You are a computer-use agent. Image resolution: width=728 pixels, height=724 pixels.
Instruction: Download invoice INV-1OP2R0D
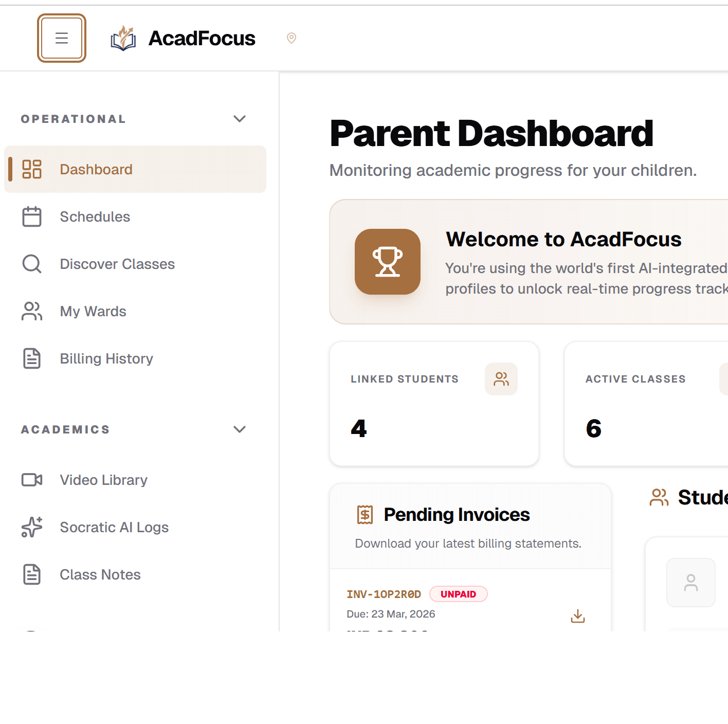[577, 616]
